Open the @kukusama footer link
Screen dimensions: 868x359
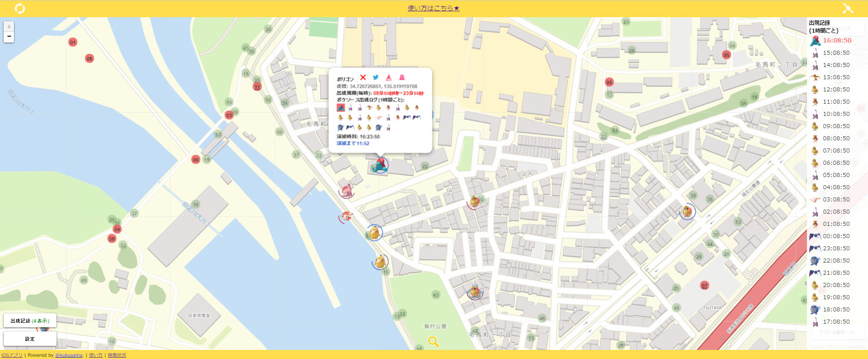click(69, 355)
